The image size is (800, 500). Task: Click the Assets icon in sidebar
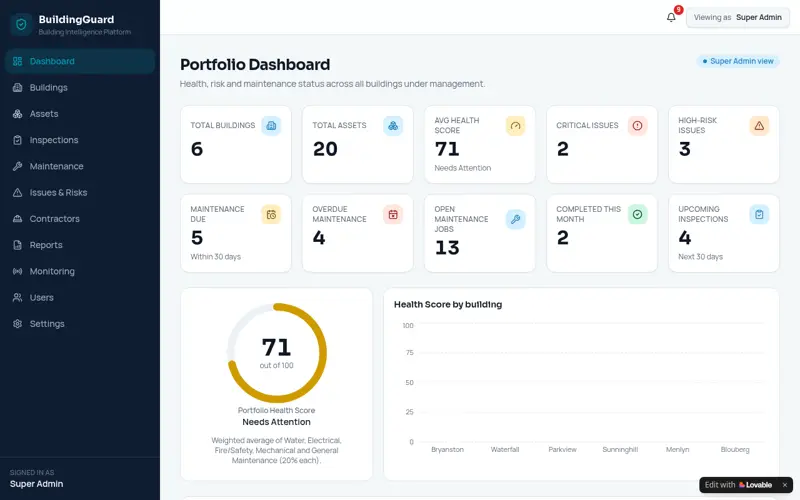click(17, 114)
